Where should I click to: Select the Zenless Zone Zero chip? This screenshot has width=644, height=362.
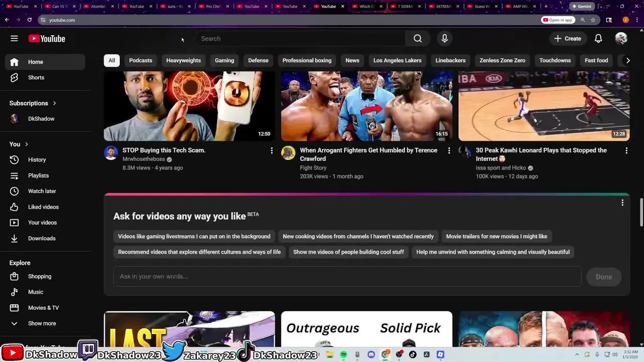click(x=502, y=60)
